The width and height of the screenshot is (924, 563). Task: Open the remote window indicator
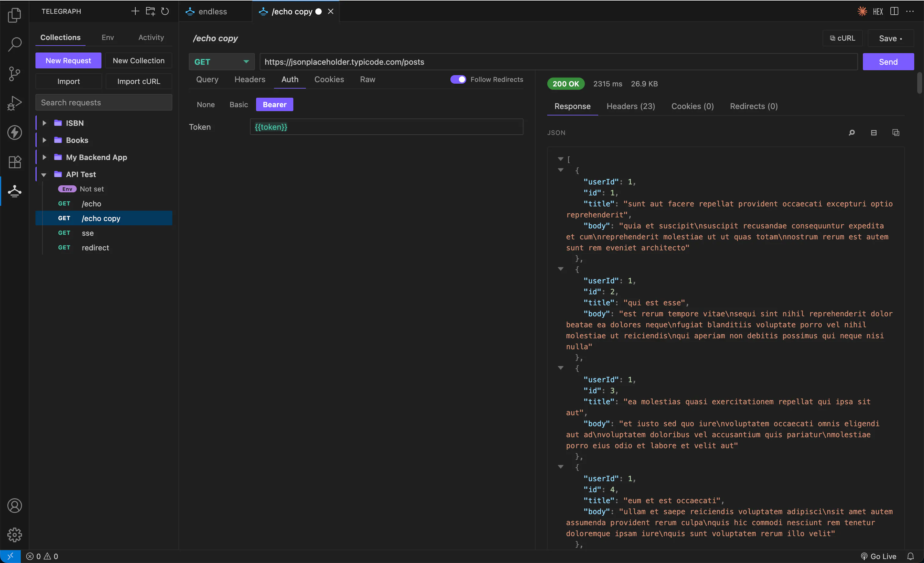10,556
